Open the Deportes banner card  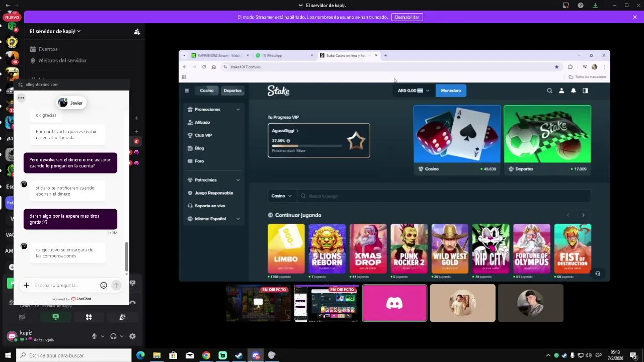[x=547, y=140]
